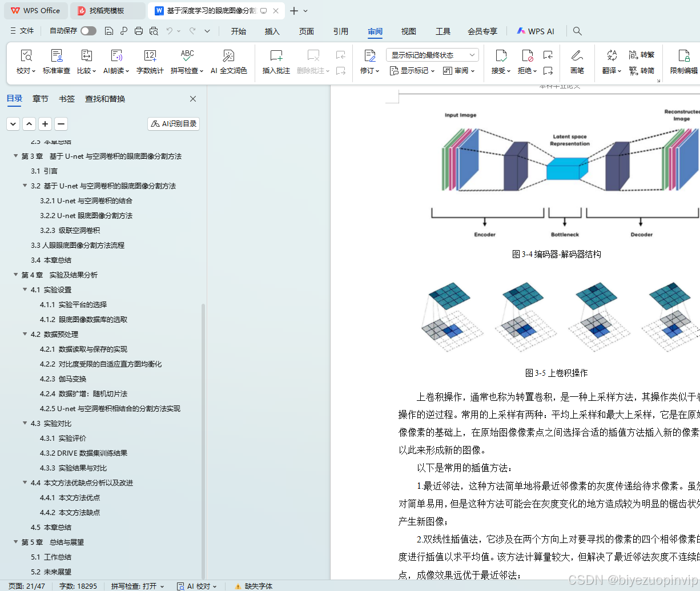
Task: Switch to 书签 pane tab
Action: (67, 99)
